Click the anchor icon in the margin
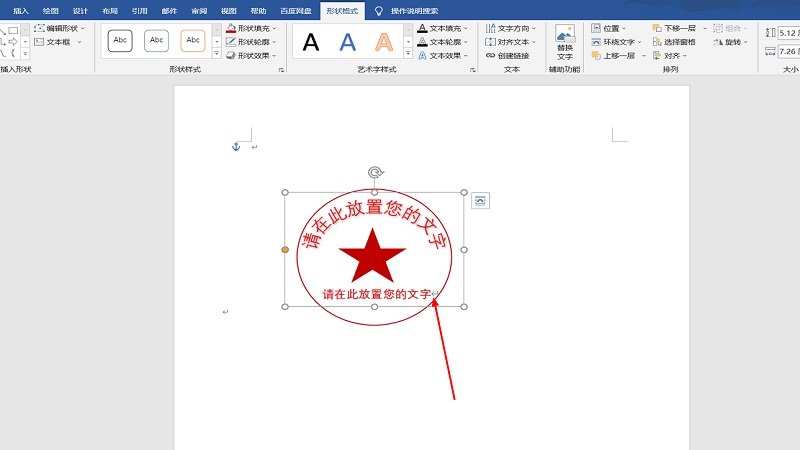800x450 pixels. (x=237, y=147)
